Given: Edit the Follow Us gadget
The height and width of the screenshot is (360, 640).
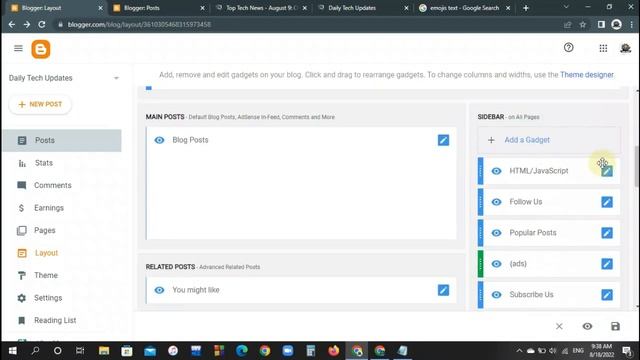Looking at the screenshot, I should (607, 202).
